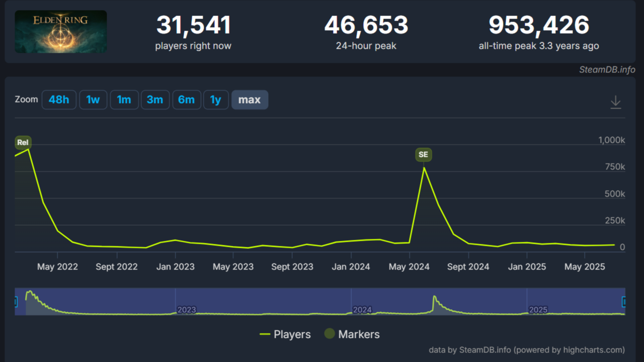Viewport: 644px width, 362px height.
Task: Click the Sept 2023 axis label
Action: (292, 266)
